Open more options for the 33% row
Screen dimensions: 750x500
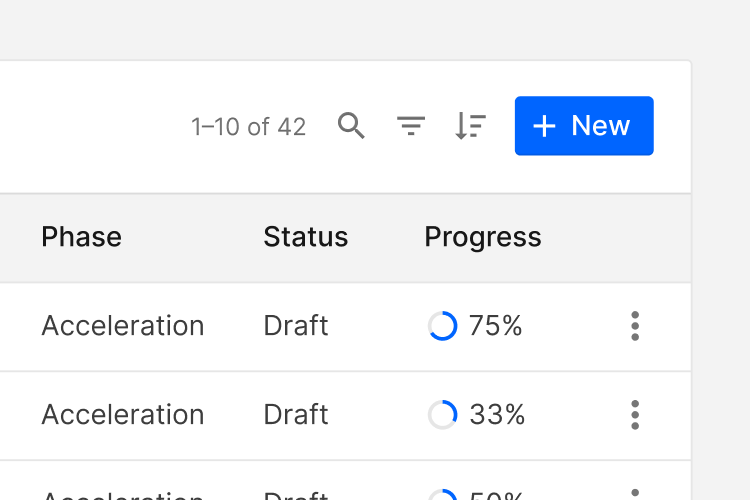[635, 415]
